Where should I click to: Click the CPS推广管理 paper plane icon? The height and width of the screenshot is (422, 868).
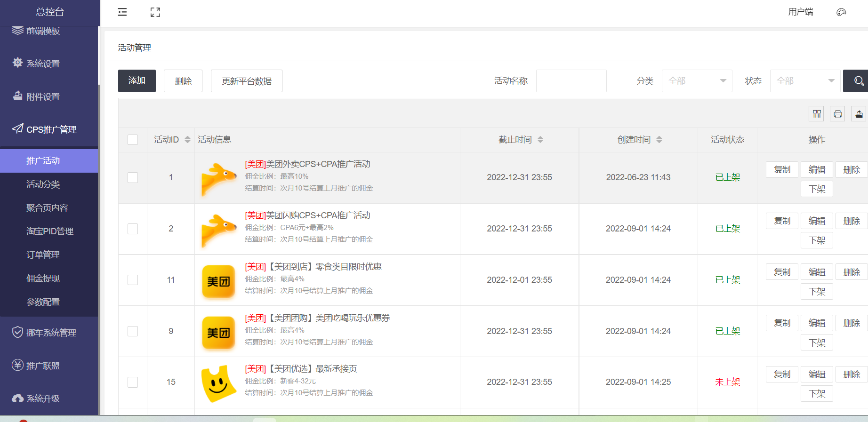click(17, 128)
